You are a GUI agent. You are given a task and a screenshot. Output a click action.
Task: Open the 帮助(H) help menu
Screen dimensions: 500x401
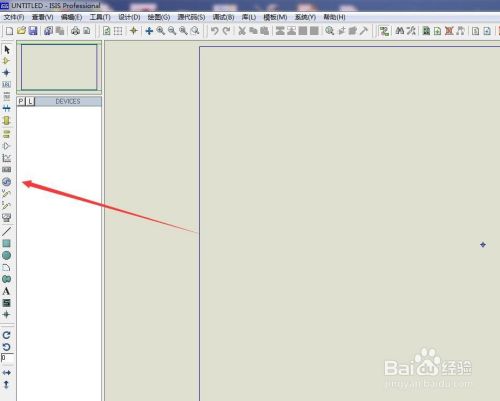click(334, 17)
